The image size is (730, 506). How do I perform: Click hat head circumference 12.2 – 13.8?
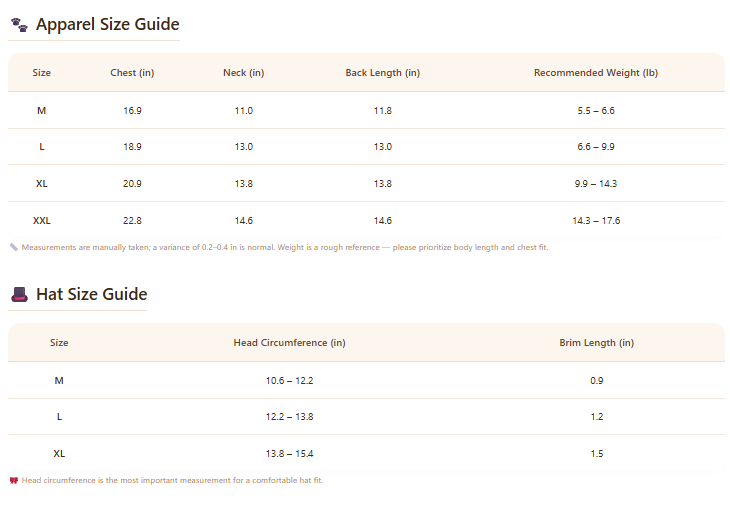tap(290, 417)
